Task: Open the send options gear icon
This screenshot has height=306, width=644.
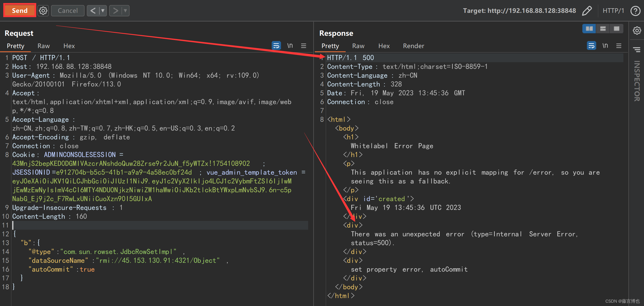Action: [x=43, y=11]
